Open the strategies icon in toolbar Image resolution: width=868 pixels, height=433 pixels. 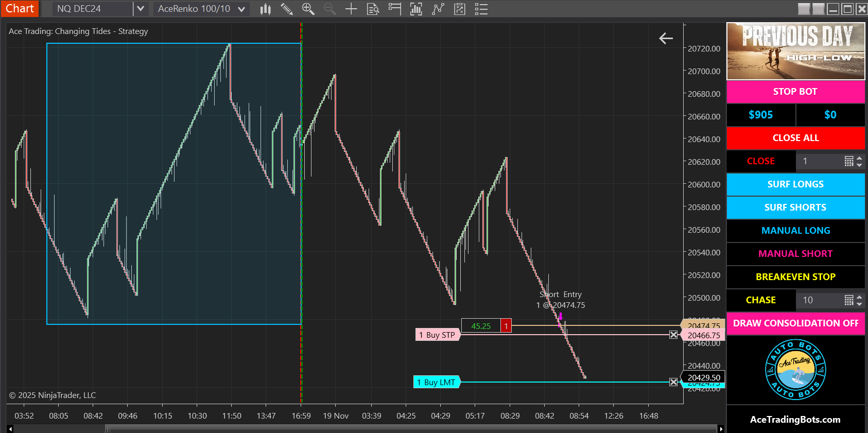tap(438, 9)
